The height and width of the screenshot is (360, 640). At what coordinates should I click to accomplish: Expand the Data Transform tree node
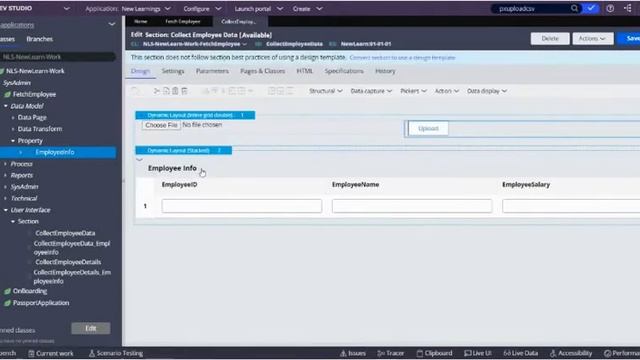13,129
